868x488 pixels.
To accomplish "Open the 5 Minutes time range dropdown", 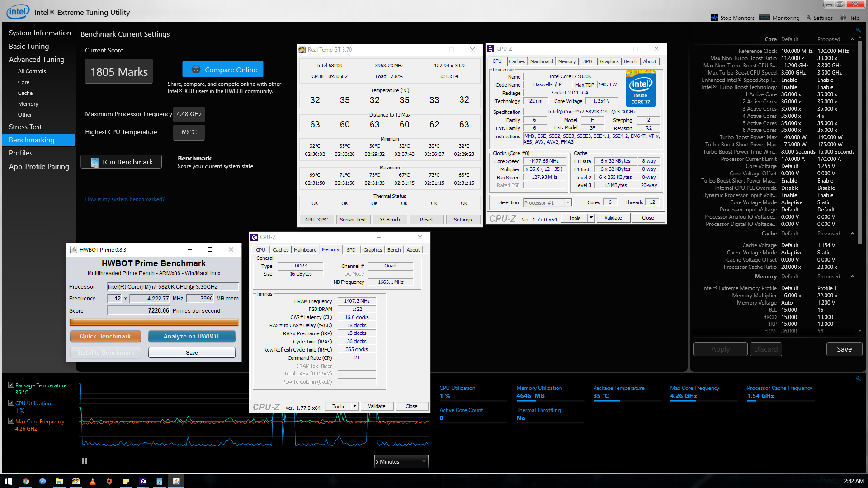I will tap(401, 461).
